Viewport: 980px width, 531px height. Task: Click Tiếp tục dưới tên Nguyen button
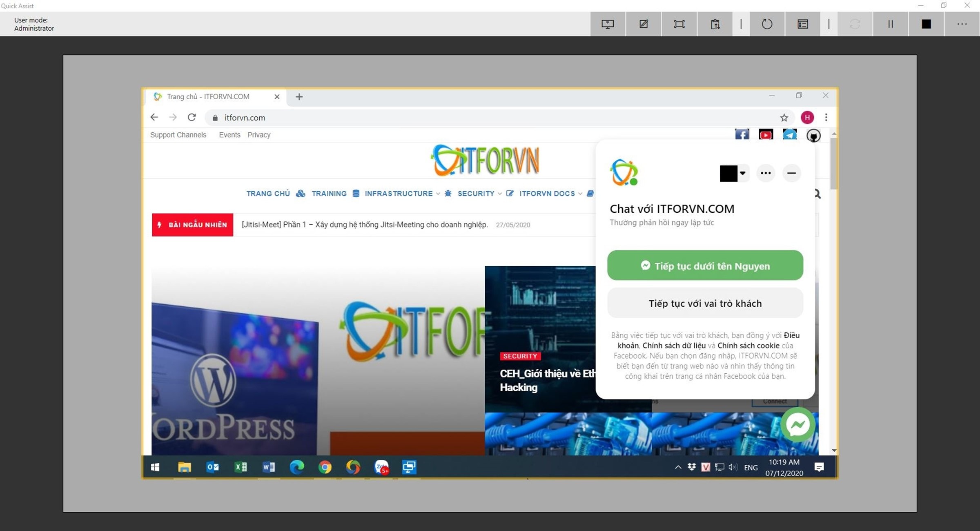[x=705, y=265]
